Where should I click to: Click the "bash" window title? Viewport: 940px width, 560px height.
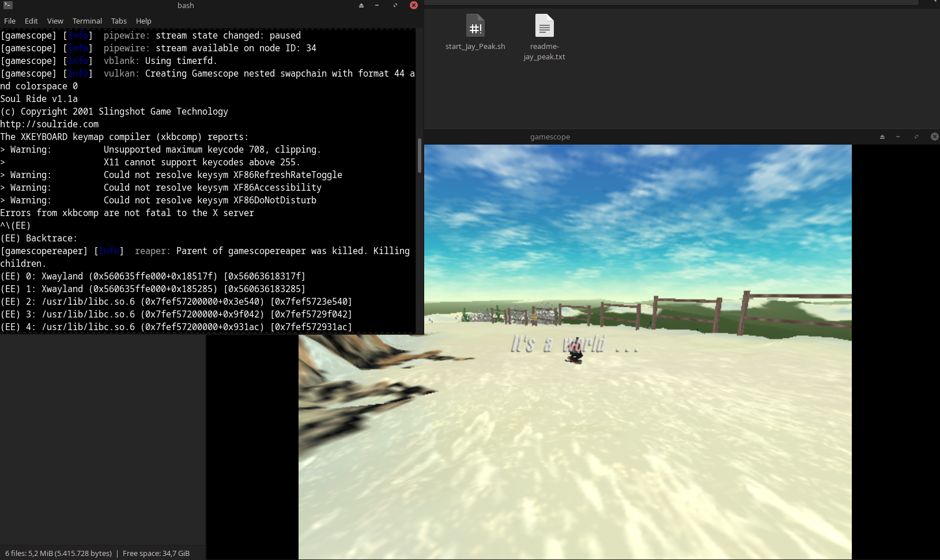(186, 5)
